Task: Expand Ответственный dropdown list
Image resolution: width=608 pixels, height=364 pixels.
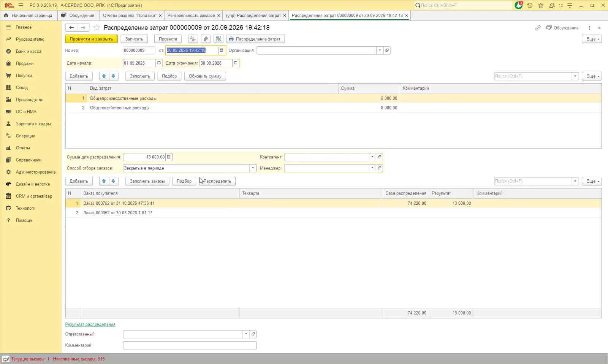Action: pyautogui.click(x=246, y=334)
